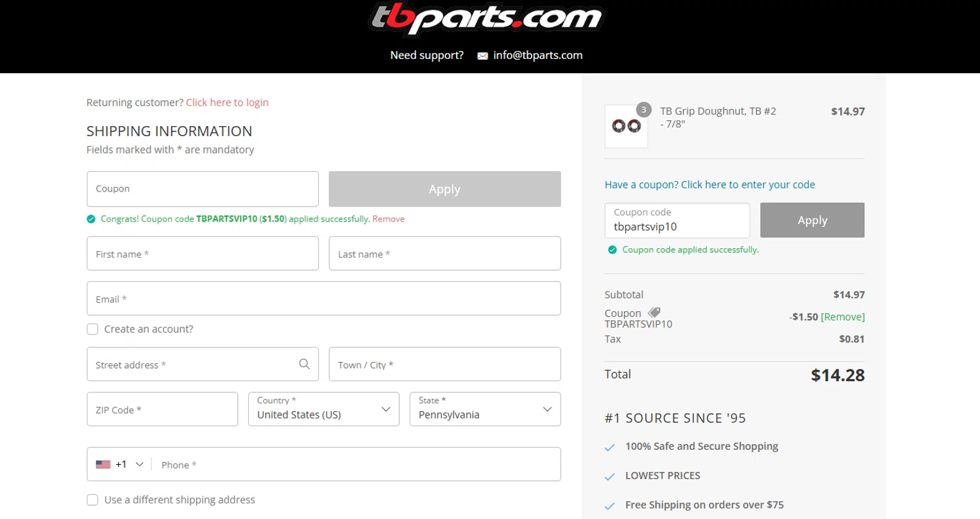
Task: Click the checkmark next to LOWEST PRICES
Action: tap(610, 477)
